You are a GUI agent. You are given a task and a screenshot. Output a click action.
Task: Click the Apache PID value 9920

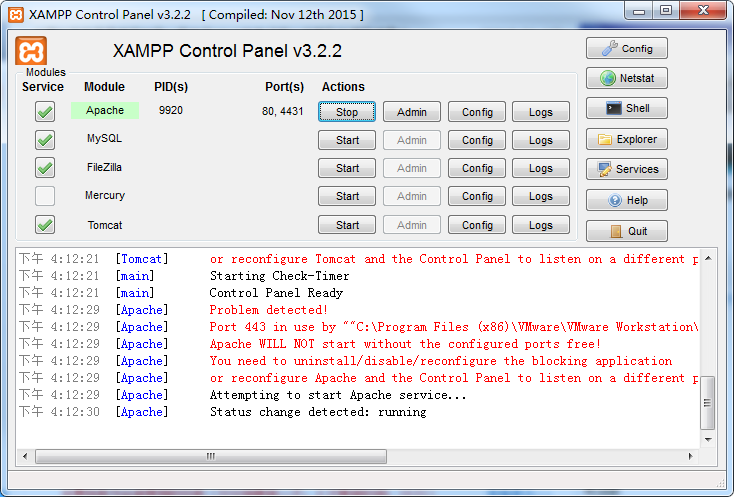(171, 110)
